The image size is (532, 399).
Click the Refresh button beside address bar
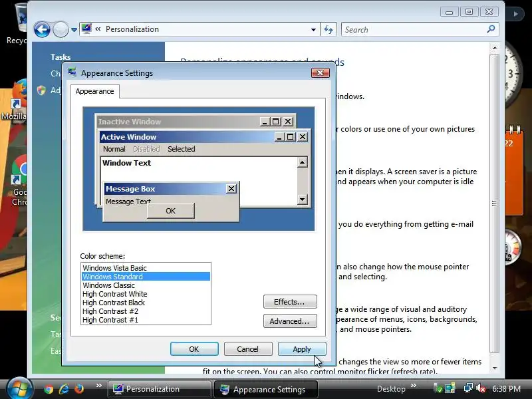[329, 29]
